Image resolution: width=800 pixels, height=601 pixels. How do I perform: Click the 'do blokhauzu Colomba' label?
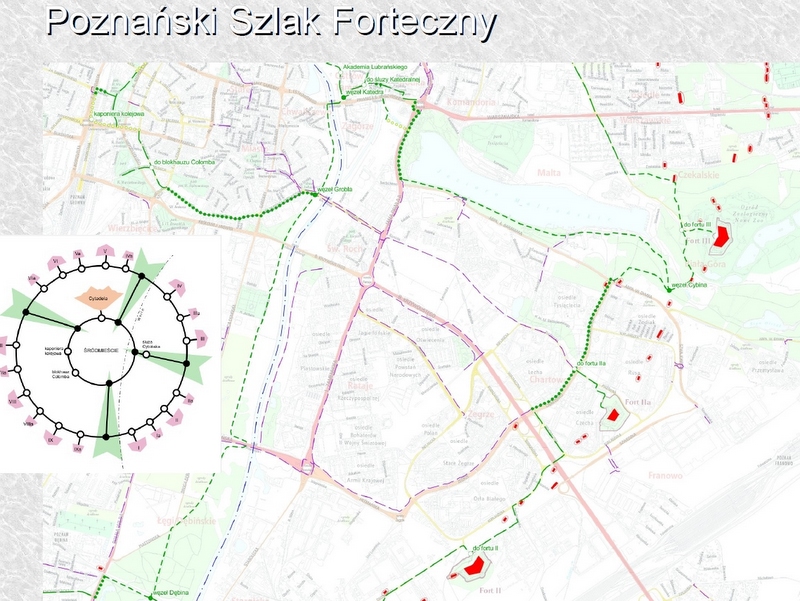point(184,162)
